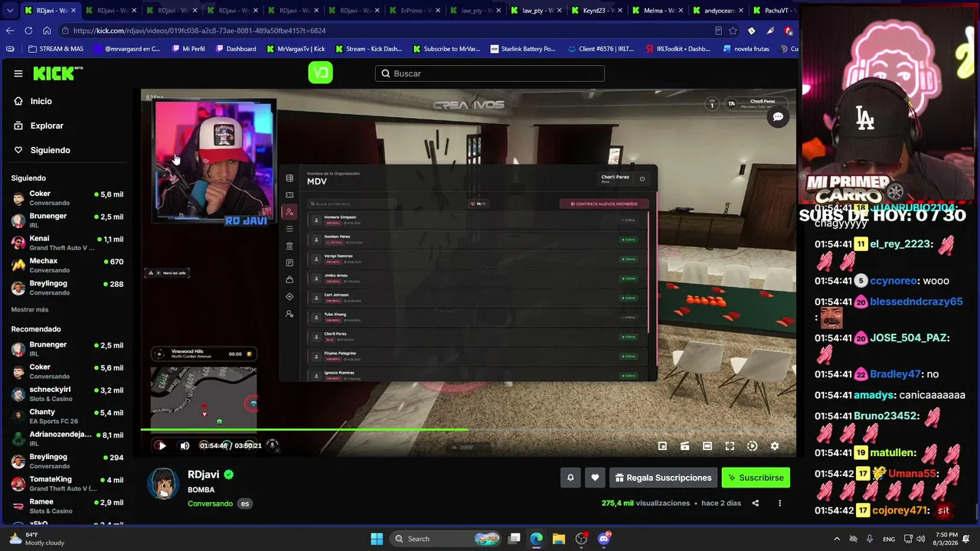Open the Dashboard bookmark
The width and height of the screenshot is (980, 551).
[x=236, y=49]
